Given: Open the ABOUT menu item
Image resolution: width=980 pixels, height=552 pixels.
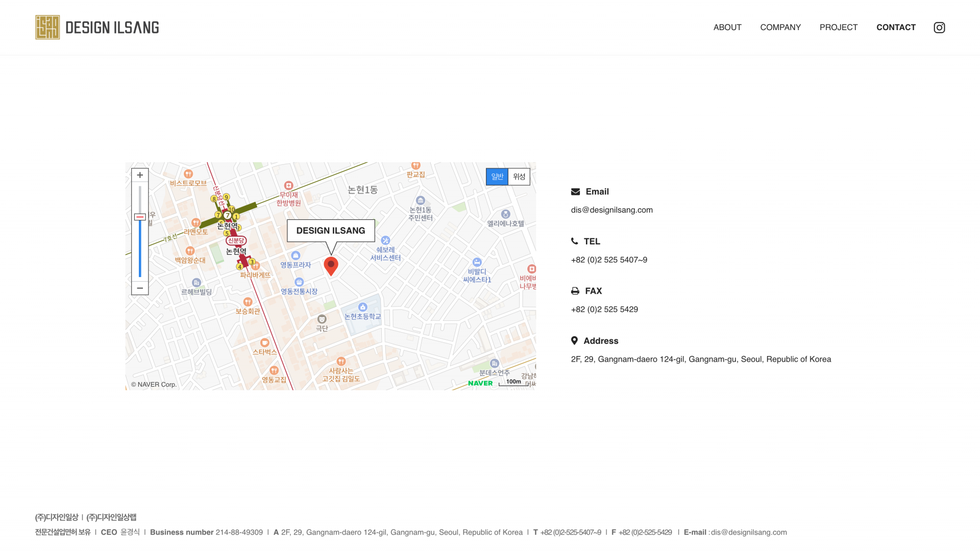Looking at the screenshot, I should tap(727, 28).
